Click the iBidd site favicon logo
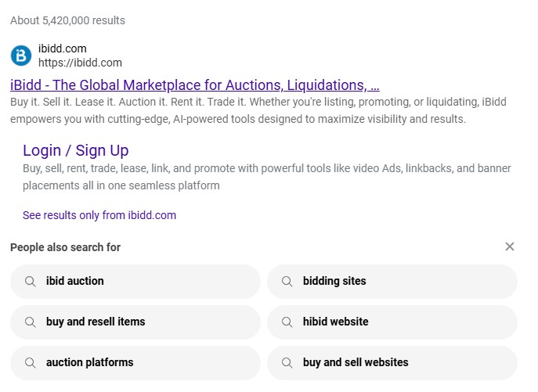Screen dimensions: 538x392 [21, 56]
